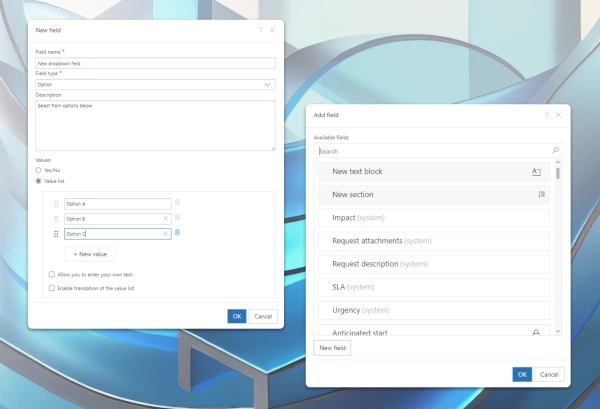Screen dimensions: 600x409
Task: Close the Add field dialog
Action: [559, 115]
